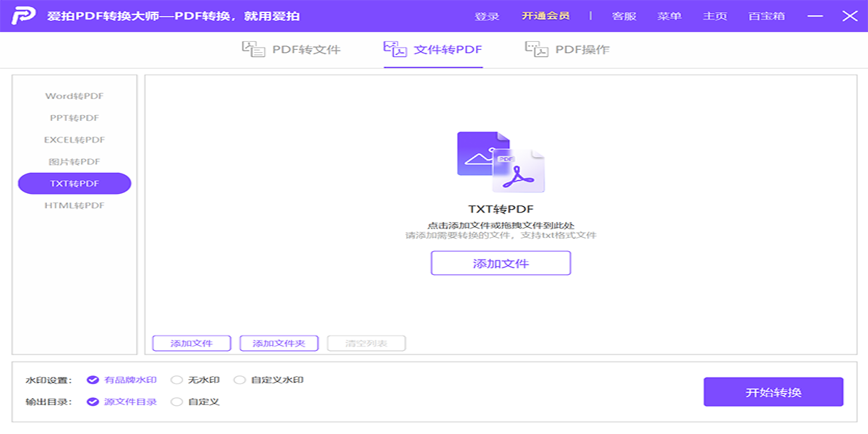Click the 点击添加文件或拖拽文件到此处 text
This screenshot has height=434, width=868.
[x=501, y=225]
